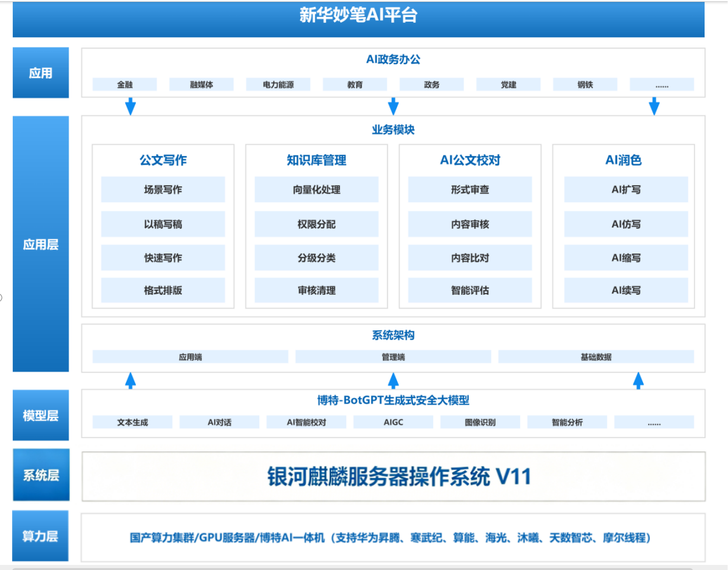728x570 pixels.
Task: Select the 格式排版 box
Action: coord(163,290)
